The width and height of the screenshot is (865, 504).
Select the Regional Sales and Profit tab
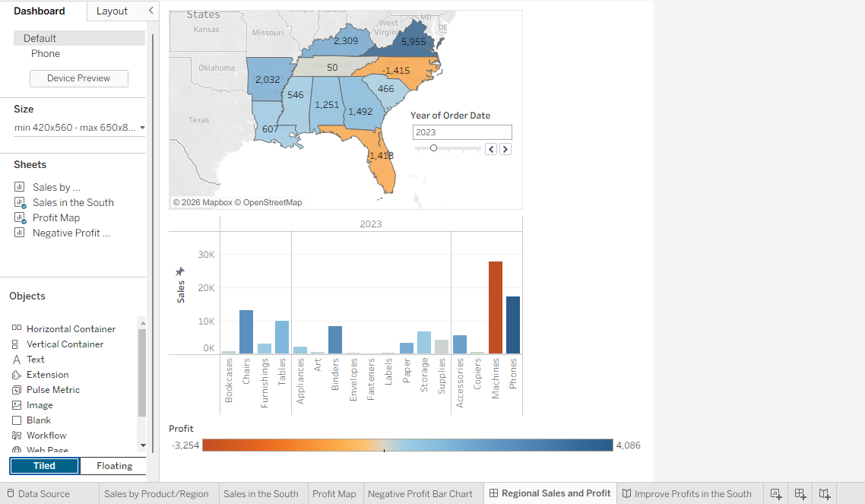pyautogui.click(x=550, y=493)
